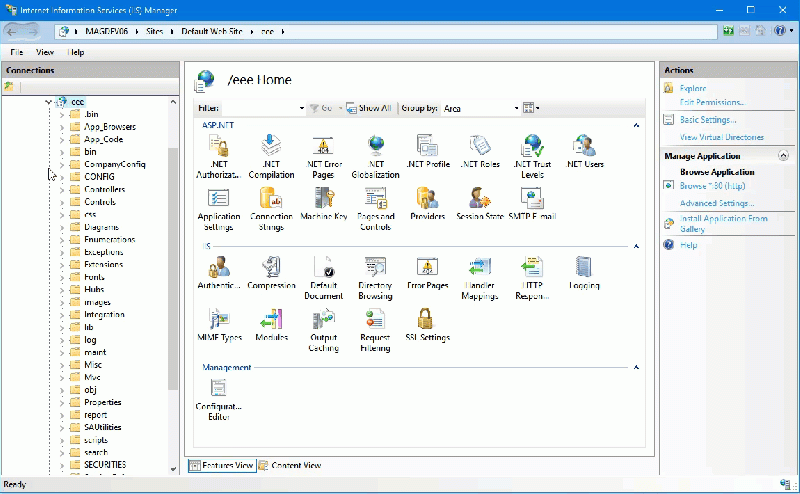Open Machine Key icon
The image size is (800, 494).
pyautogui.click(x=323, y=204)
